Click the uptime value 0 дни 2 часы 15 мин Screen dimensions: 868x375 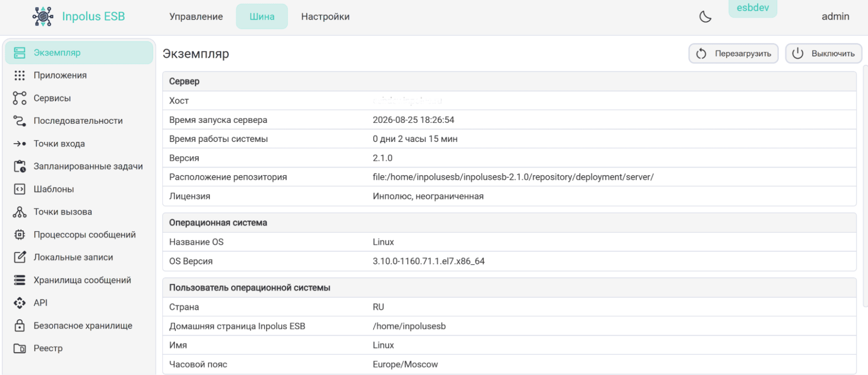[x=415, y=139]
